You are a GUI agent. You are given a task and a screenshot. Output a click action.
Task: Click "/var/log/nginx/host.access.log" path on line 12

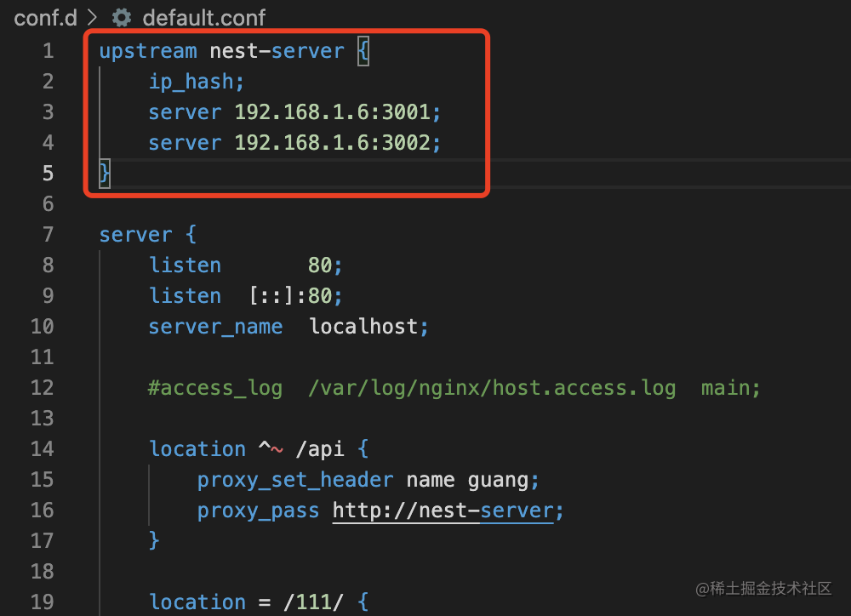coord(492,388)
